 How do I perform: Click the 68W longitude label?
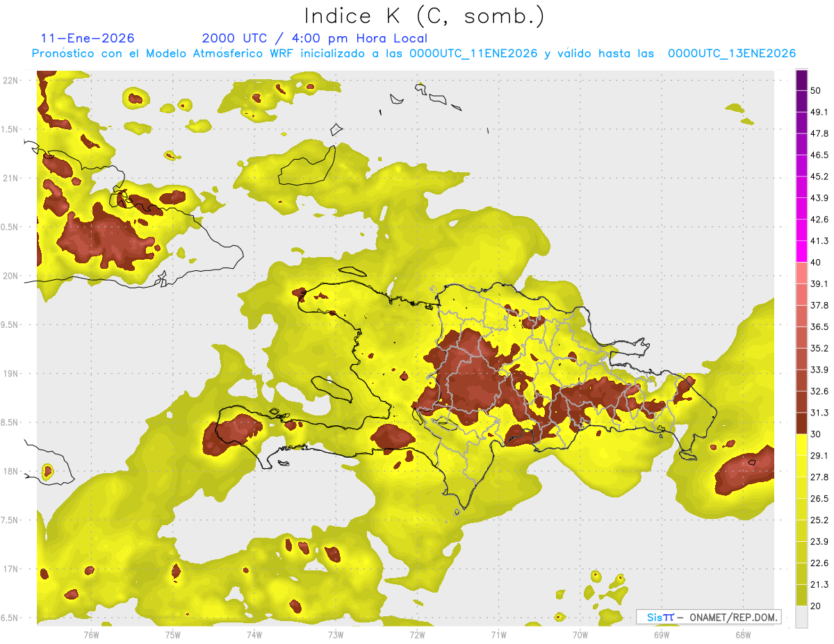(743, 634)
